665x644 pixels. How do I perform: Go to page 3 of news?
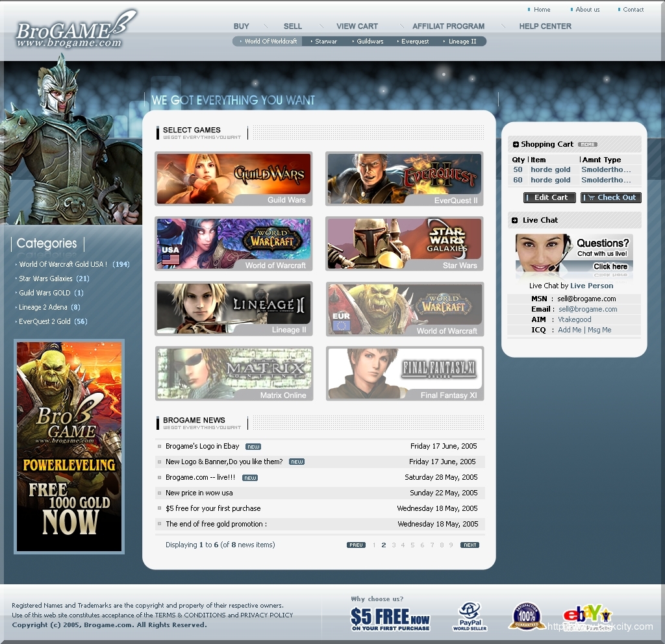tap(393, 545)
